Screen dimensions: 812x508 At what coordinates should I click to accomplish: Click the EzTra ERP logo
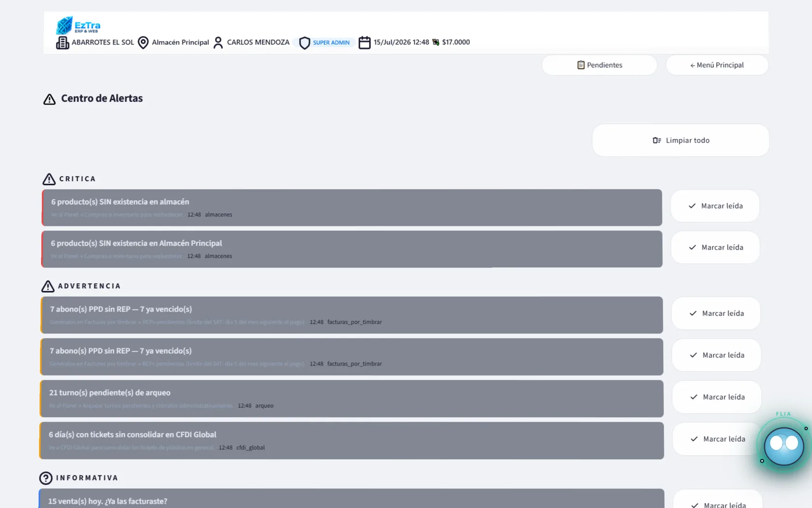click(78, 25)
